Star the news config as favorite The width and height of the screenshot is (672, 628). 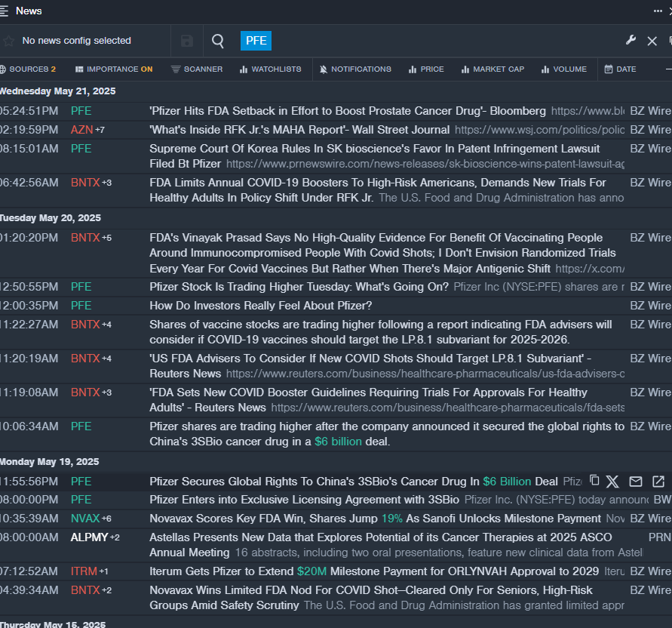tap(8, 41)
